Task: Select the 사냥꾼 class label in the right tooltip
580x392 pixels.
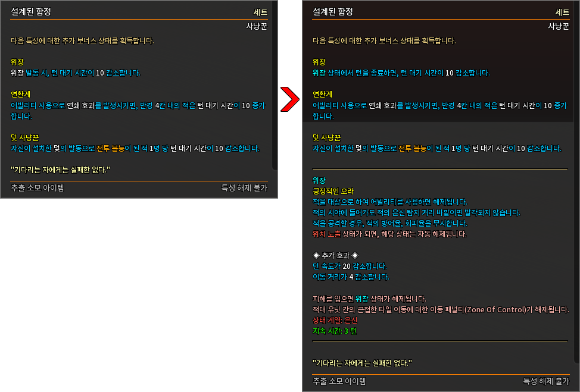Action: [x=559, y=26]
